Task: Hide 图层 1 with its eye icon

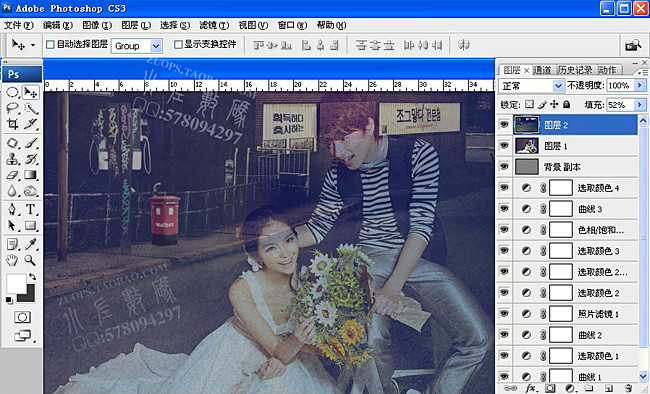Action: pos(504,146)
